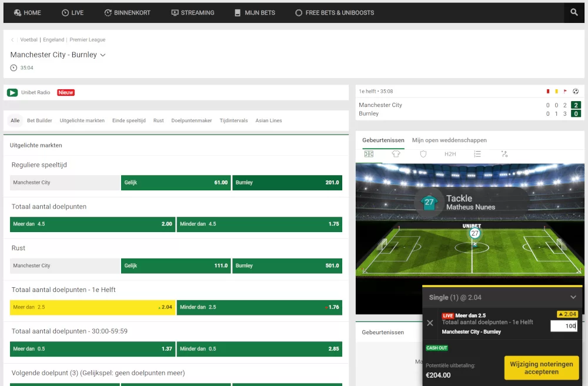
Task: Click Gebeurtenissen heading below pitch
Action: 383,333
